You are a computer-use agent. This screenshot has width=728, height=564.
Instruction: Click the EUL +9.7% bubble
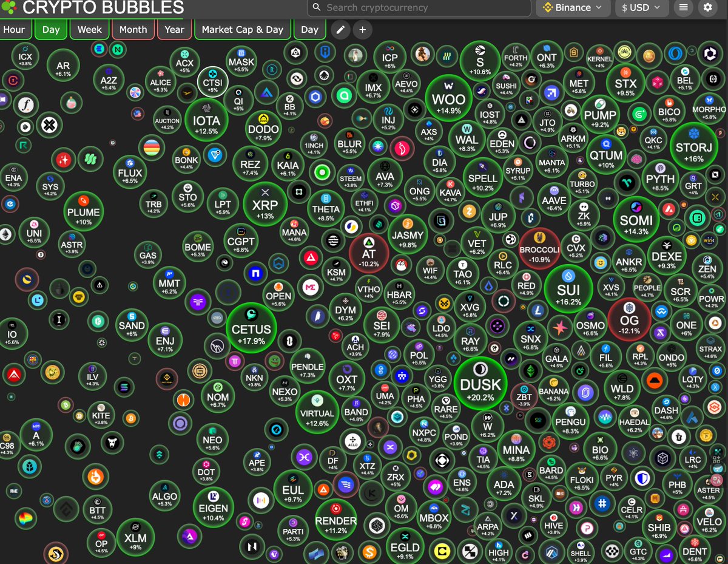click(x=292, y=489)
